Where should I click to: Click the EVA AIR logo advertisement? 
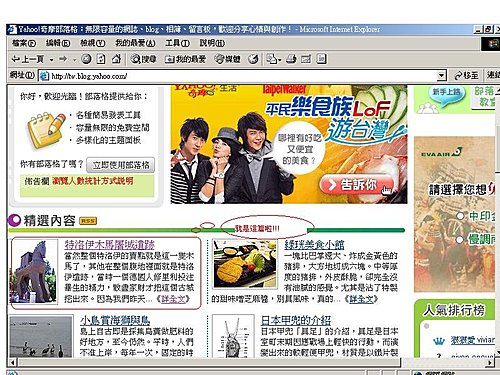coord(441,153)
